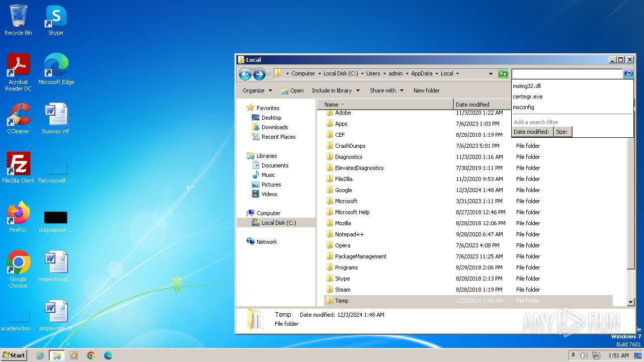Launch Microsoft Edge desktop shortcut
644x362 pixels.
pyautogui.click(x=56, y=69)
